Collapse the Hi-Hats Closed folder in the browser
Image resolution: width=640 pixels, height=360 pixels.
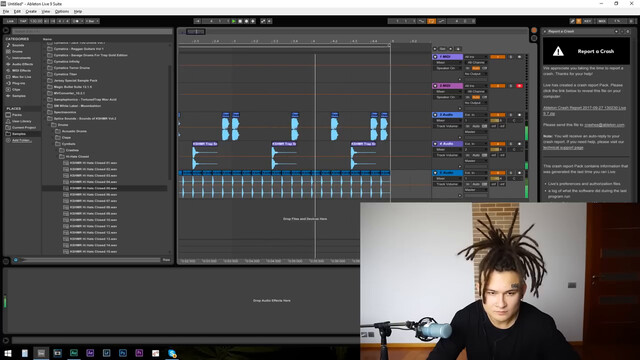click(57, 157)
